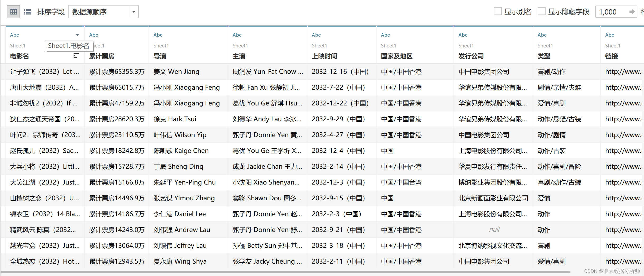Click the 成龙 Jackie Chan cast cell
This screenshot has height=276, width=644.
tap(268, 167)
